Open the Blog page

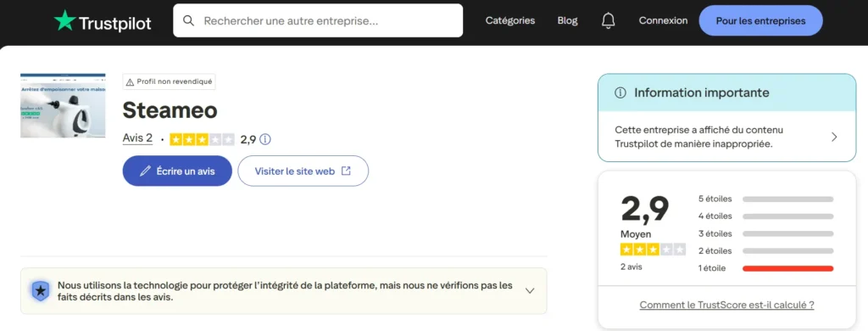(x=567, y=20)
